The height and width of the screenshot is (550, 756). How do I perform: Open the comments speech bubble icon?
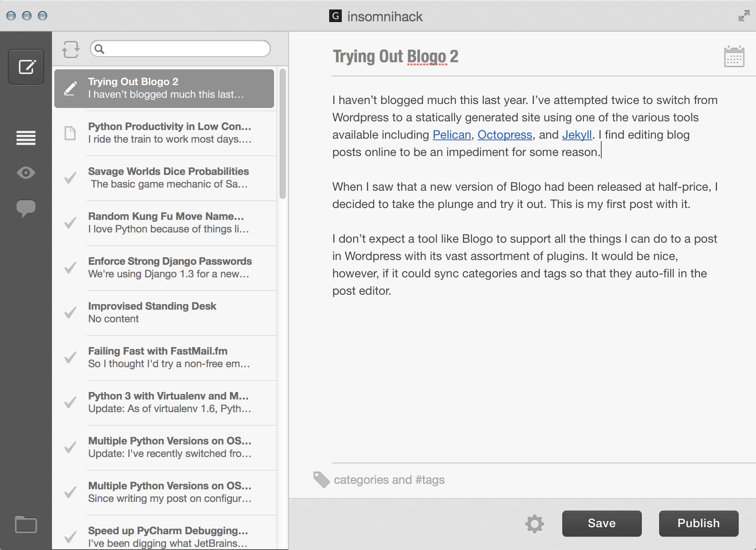(26, 208)
